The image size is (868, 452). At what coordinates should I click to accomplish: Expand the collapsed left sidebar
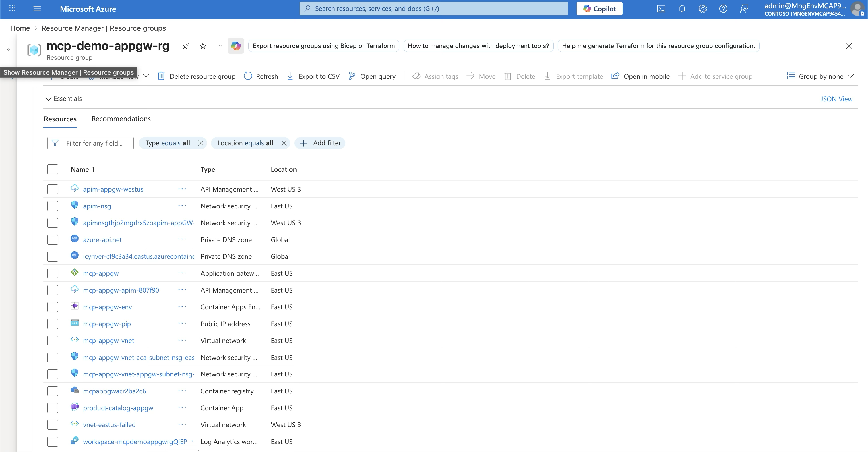click(x=8, y=51)
